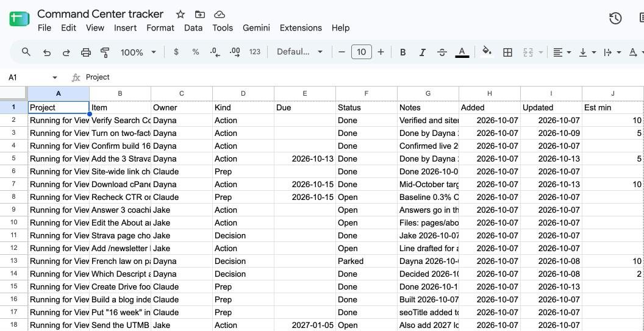The width and height of the screenshot is (644, 331).
Task: Open the Edit menu
Action: 68,28
